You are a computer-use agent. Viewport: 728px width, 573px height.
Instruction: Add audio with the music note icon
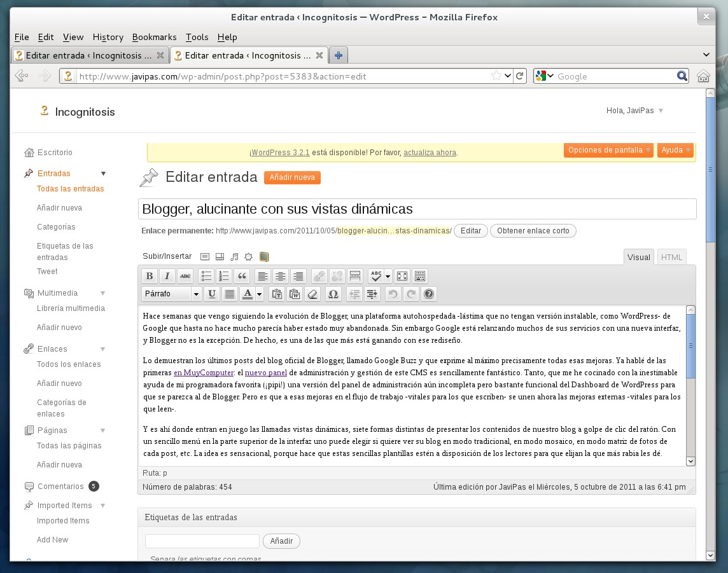(x=234, y=256)
